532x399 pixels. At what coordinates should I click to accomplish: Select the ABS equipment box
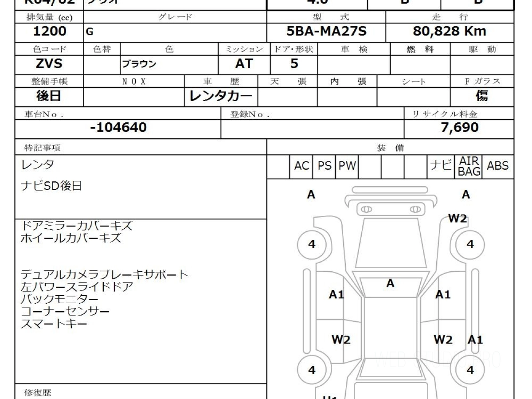(498, 166)
